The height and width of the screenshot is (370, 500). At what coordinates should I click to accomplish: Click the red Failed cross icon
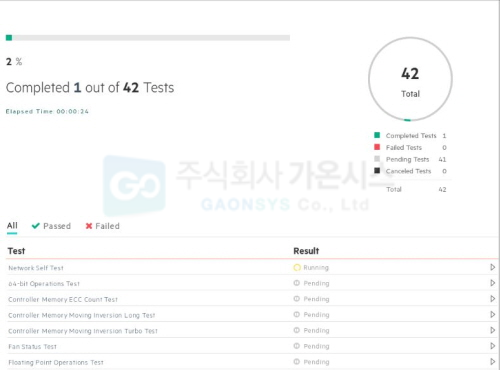pos(89,226)
